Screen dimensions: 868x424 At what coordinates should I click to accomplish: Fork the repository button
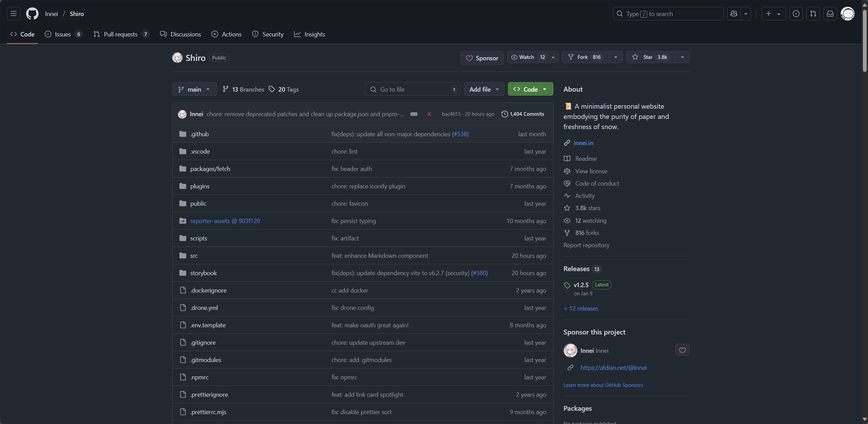point(585,57)
